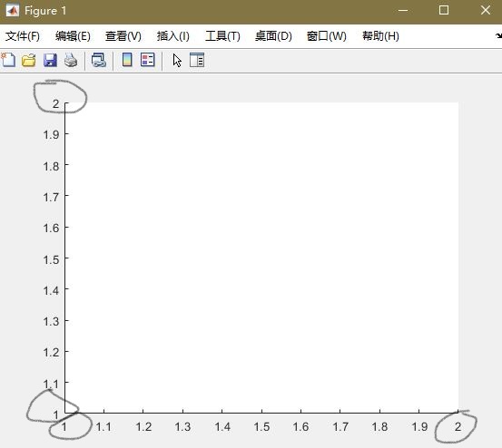Click the y-axis top label 2
This screenshot has width=502, height=448.
click(56, 103)
